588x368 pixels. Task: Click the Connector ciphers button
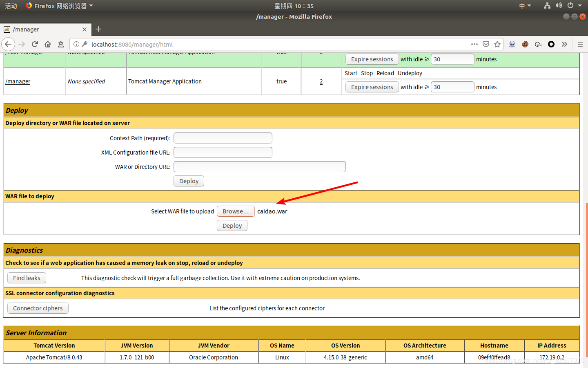coord(38,308)
